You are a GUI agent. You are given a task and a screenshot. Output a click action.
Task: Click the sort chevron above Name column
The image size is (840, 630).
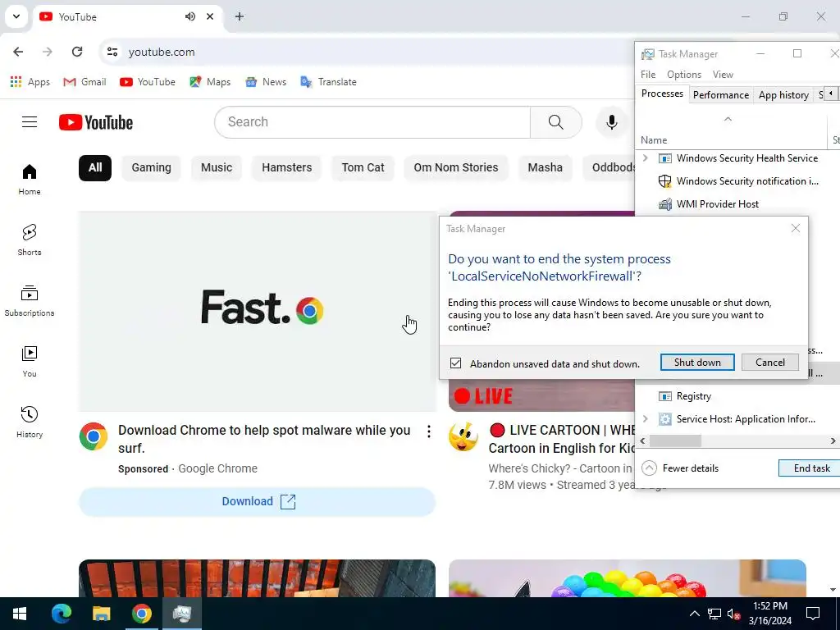(x=728, y=119)
